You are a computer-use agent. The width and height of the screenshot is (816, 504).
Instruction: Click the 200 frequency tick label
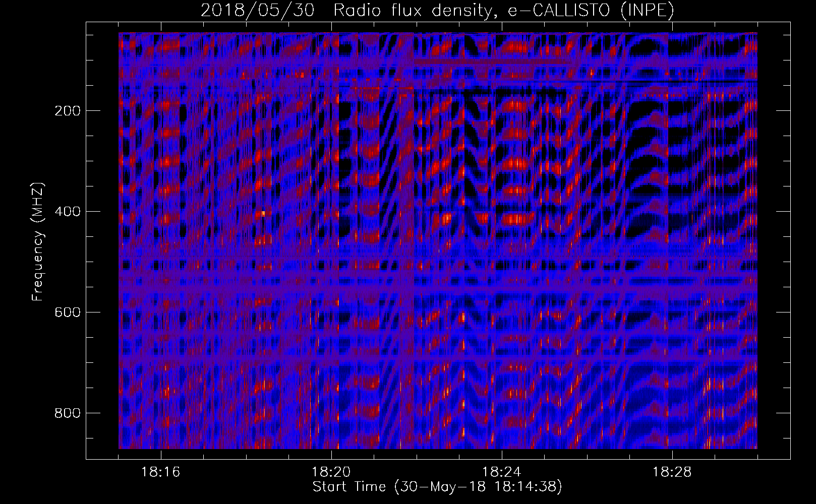point(67,111)
